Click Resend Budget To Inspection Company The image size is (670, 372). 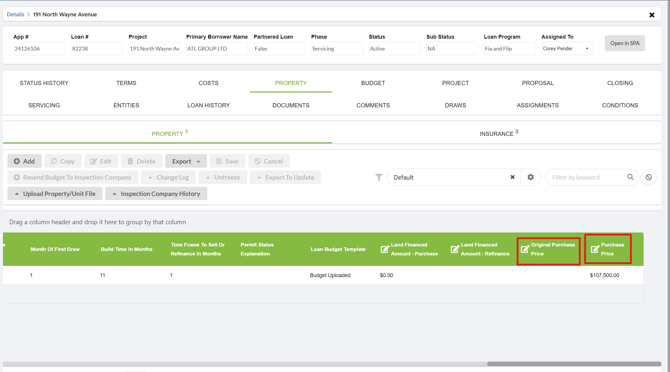(73, 177)
